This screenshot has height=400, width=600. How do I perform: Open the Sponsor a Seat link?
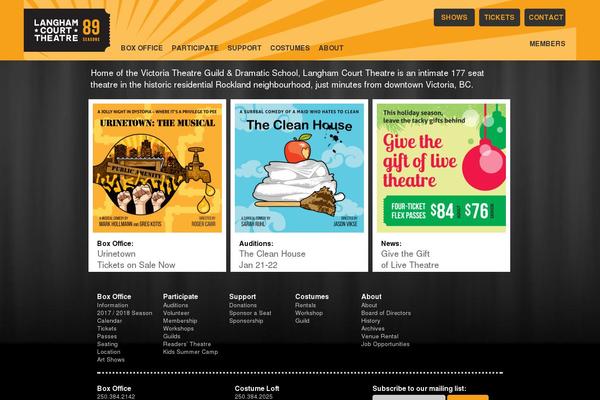250,313
